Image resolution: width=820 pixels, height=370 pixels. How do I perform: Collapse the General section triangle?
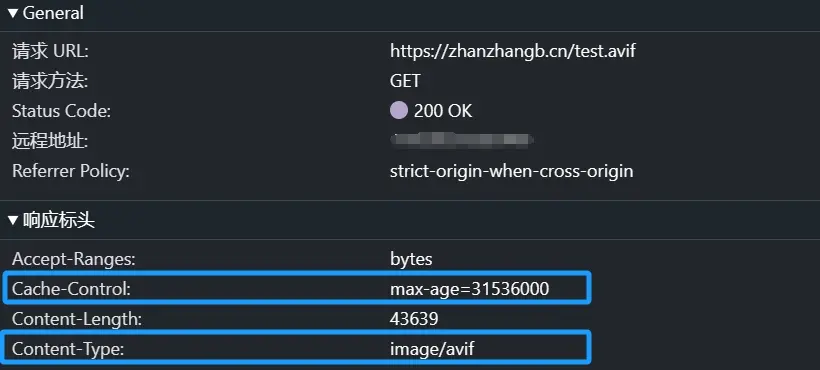pos(13,13)
